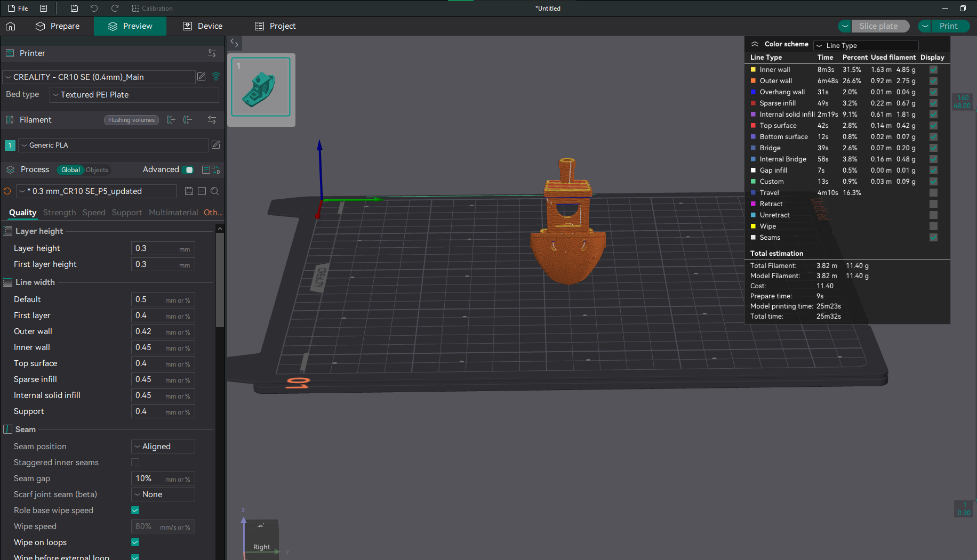Open printer wireless connection settings
977x560 pixels.
tap(215, 77)
